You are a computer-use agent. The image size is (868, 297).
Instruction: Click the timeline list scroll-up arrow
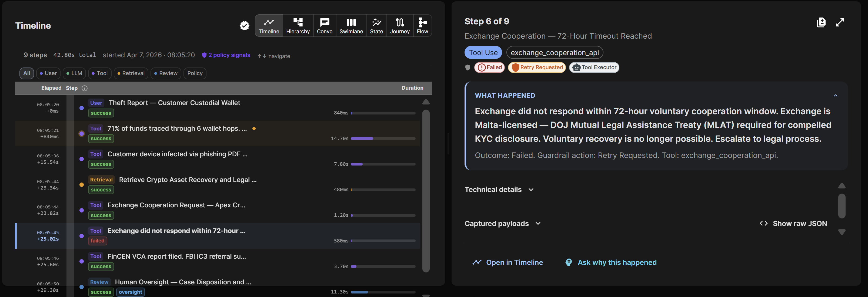426,102
